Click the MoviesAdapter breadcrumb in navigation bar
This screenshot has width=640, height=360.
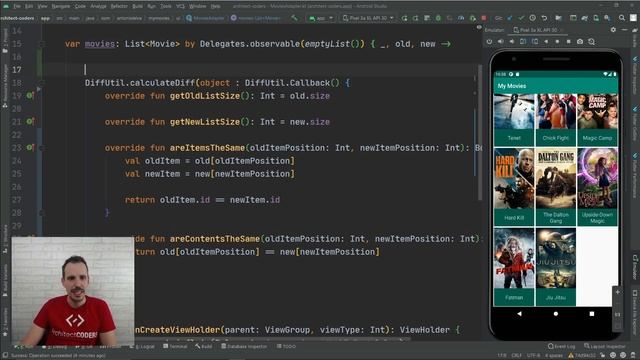[205, 18]
